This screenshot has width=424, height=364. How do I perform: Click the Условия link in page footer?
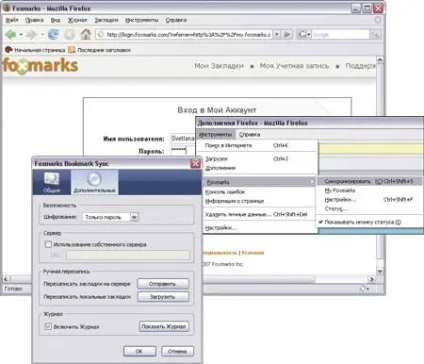pos(253,253)
